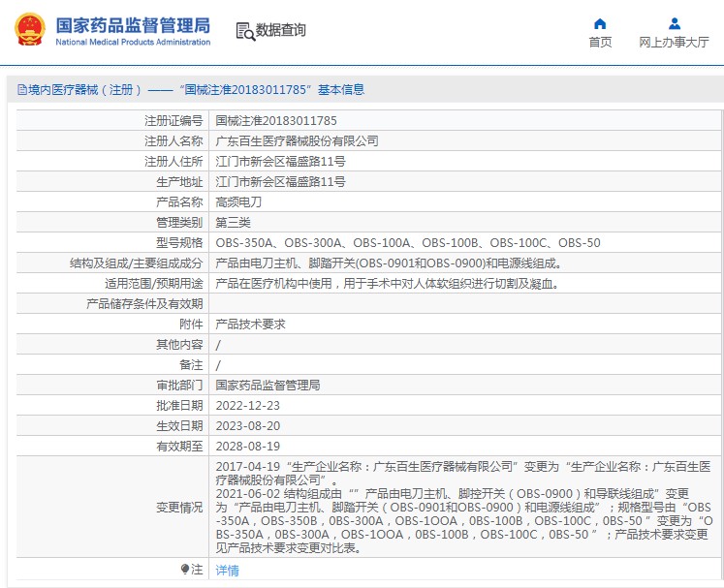The width and height of the screenshot is (724, 588).
Task: Go to the 首页 text link
Action: click(x=600, y=43)
